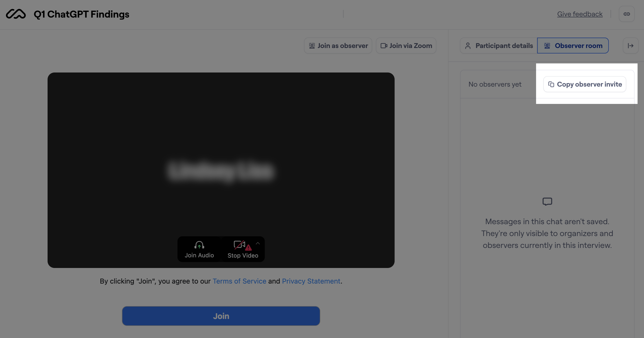Open session through Join via Zoom

coord(406,46)
